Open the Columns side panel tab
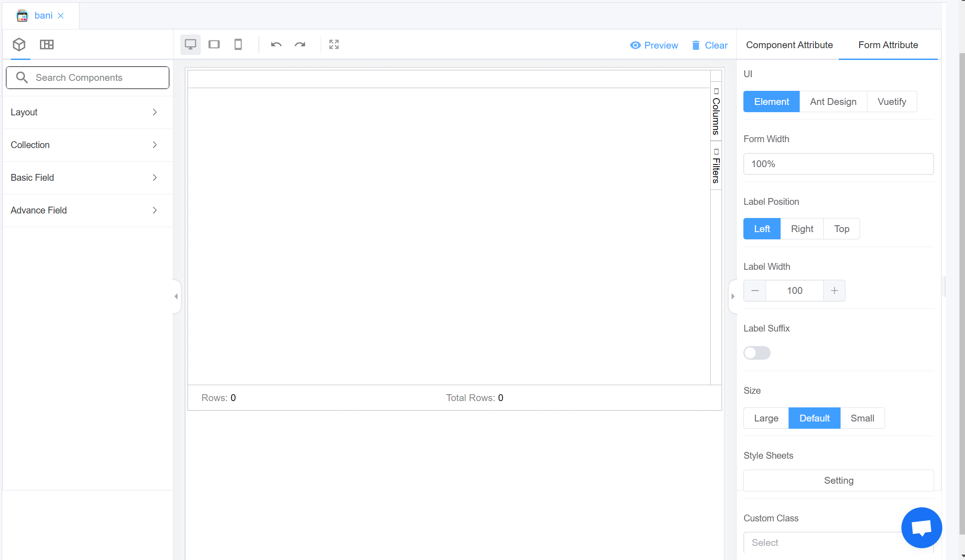The image size is (965, 560). point(716,112)
